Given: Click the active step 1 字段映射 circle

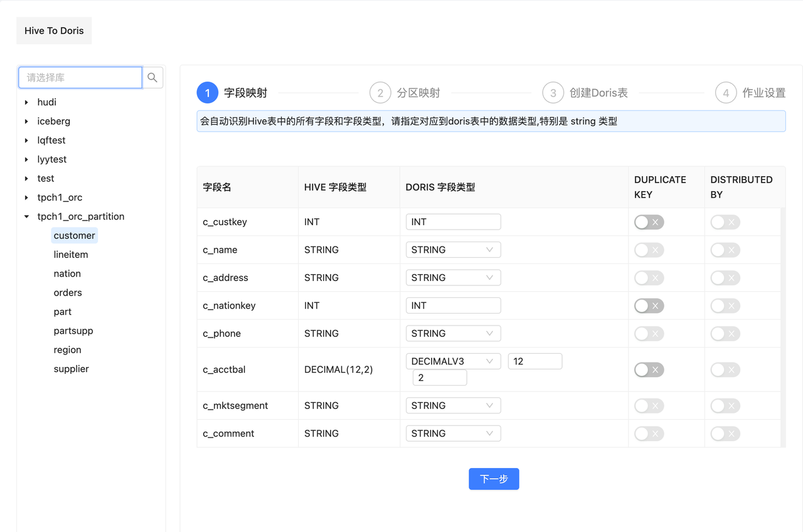Looking at the screenshot, I should pos(207,92).
